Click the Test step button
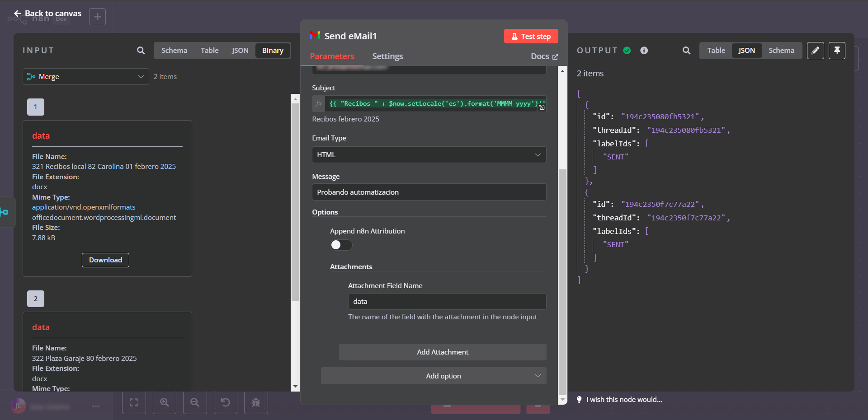Screen dimensions: 868x420 click(x=531, y=36)
